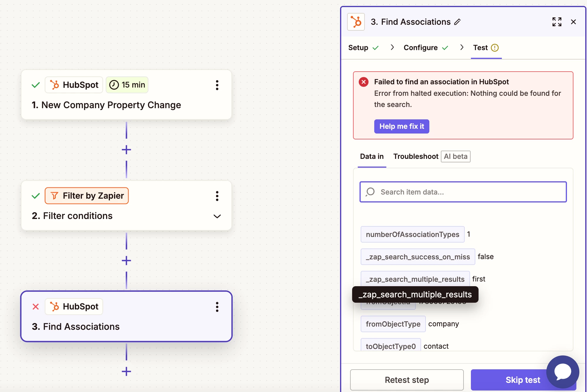
Task: Select the Find Associations step card
Action: point(126,316)
